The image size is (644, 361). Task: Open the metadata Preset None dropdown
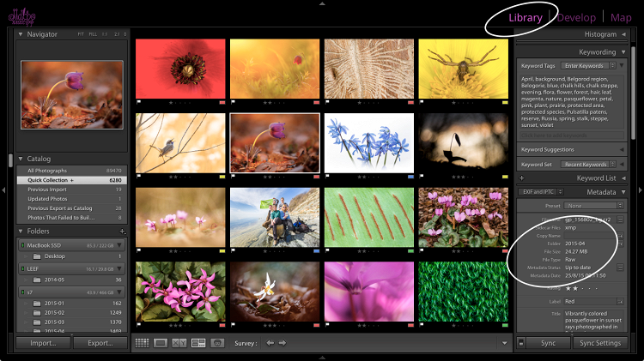[x=593, y=206]
